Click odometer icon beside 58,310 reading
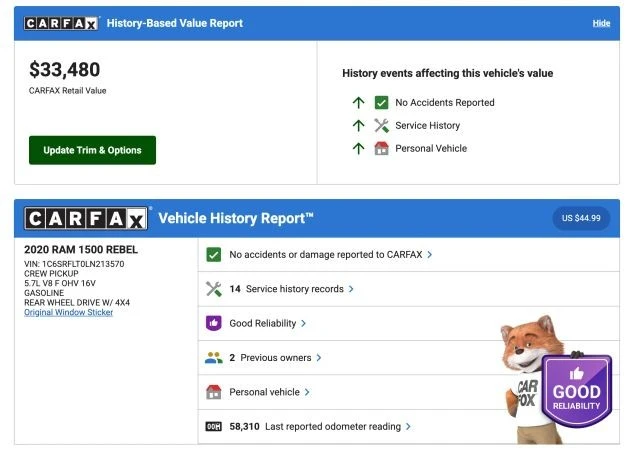This screenshot has height=453, width=640. 213,426
